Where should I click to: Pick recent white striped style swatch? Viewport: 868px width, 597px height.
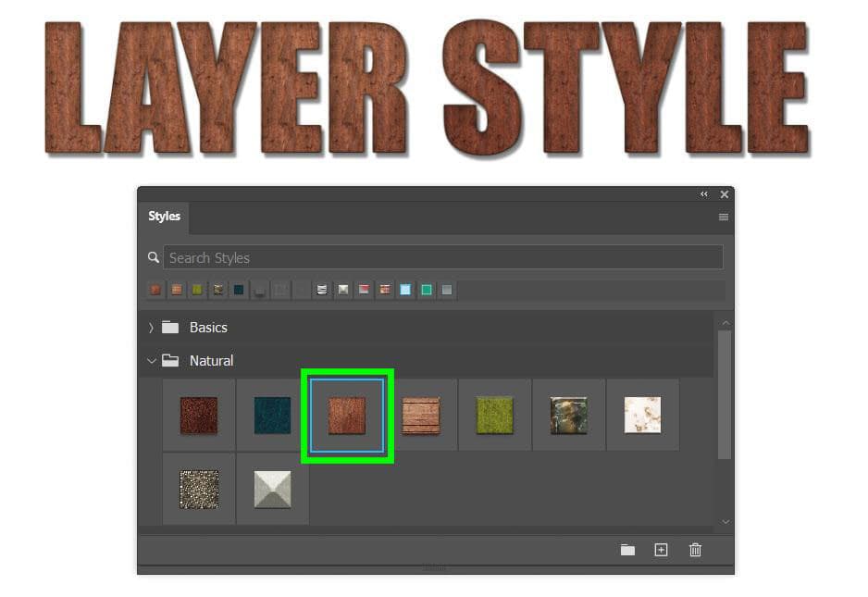pos(322,290)
